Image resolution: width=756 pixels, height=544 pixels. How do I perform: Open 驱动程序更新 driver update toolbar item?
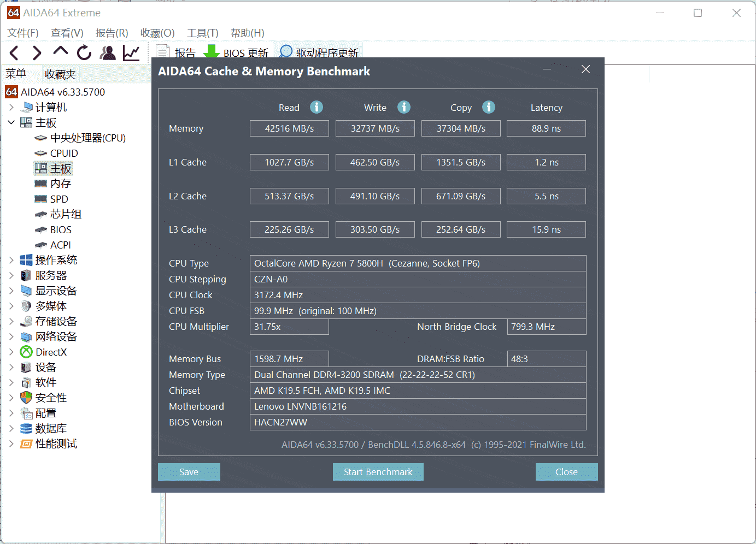[318, 52]
